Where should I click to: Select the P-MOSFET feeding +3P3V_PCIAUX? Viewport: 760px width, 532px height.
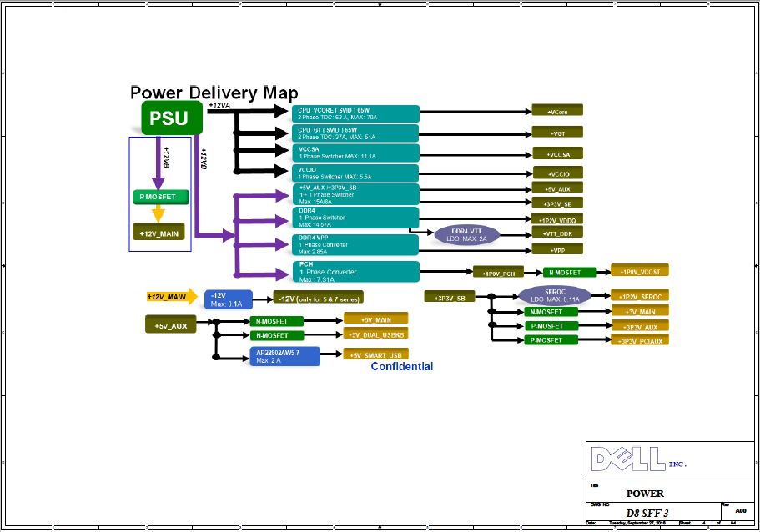551,339
